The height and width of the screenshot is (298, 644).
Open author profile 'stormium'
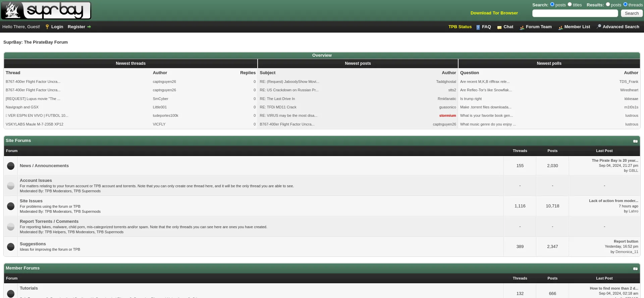point(448,115)
